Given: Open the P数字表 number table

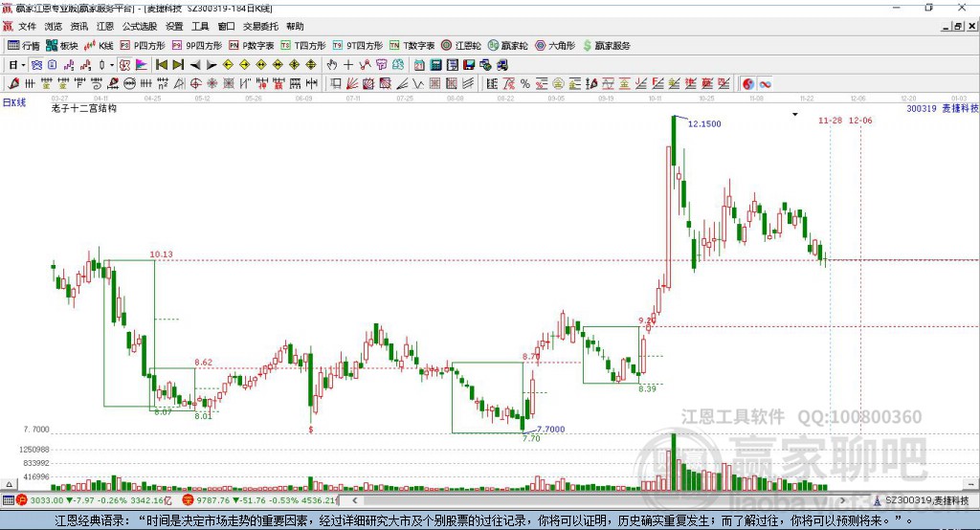Looking at the screenshot, I should 252,46.
